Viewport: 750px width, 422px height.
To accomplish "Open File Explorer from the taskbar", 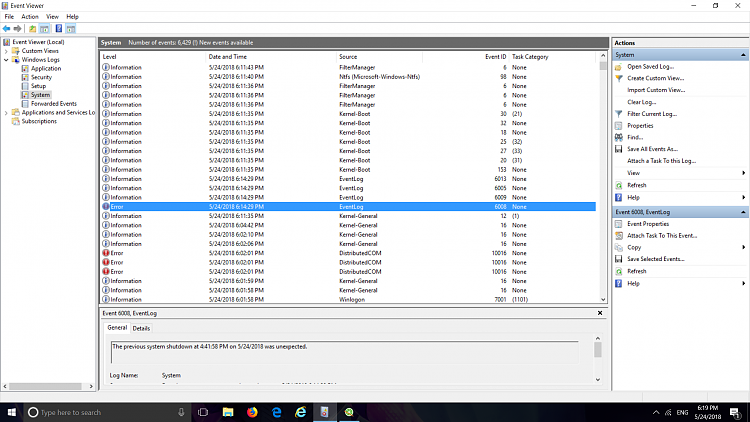I will click(x=228, y=412).
